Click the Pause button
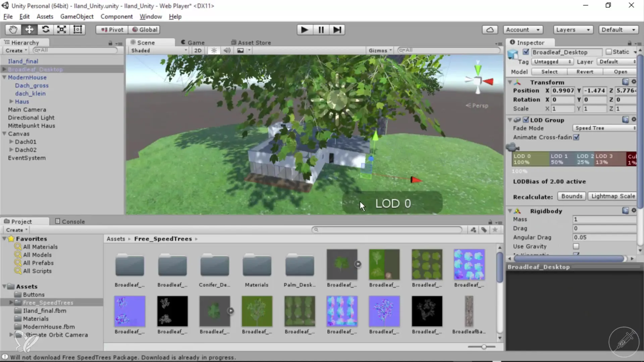The height and width of the screenshot is (362, 644). 321,30
